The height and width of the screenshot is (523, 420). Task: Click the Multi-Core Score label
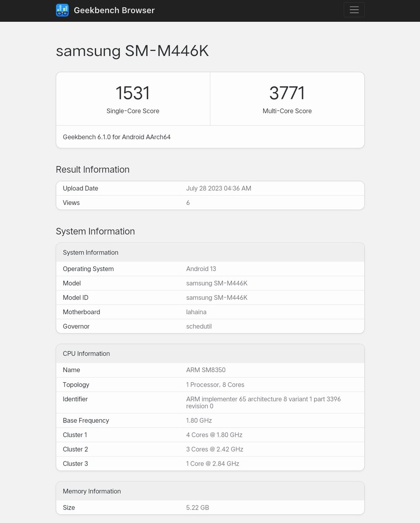[287, 111]
